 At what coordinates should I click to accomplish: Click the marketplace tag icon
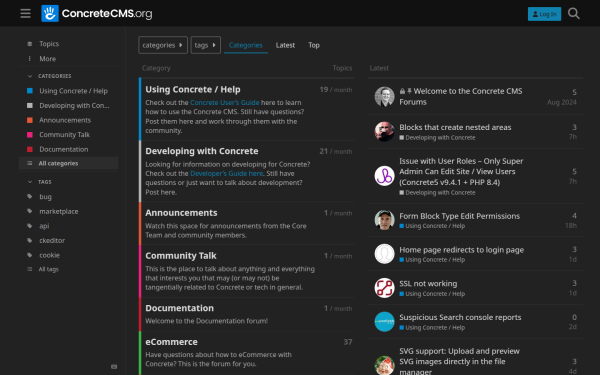[x=29, y=211]
